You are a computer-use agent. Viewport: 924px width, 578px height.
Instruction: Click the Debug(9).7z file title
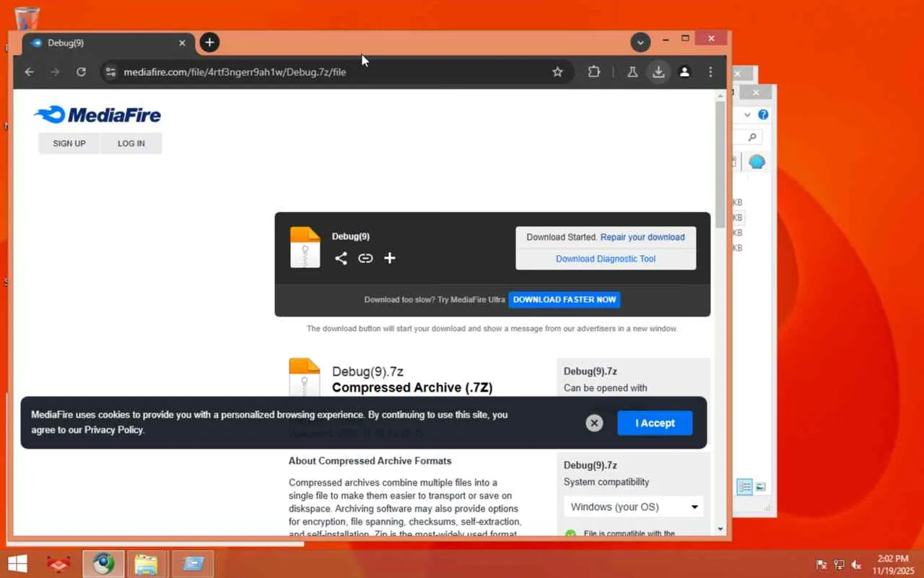pyautogui.click(x=367, y=372)
